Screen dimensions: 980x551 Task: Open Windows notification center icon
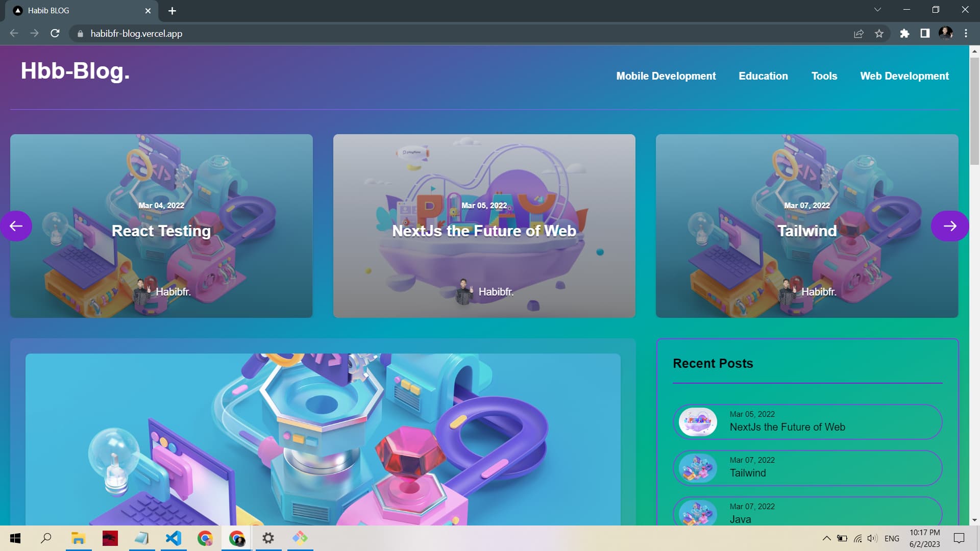click(959, 538)
